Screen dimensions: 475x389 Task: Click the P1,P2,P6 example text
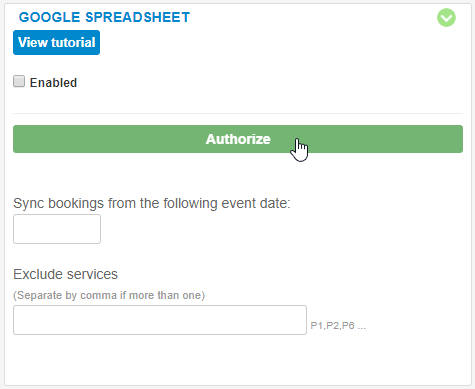click(x=338, y=326)
